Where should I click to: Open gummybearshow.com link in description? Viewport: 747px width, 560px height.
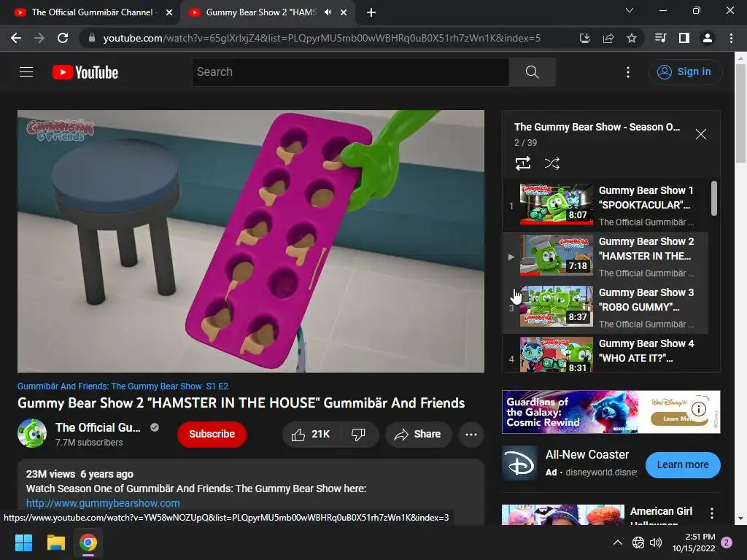(103, 503)
